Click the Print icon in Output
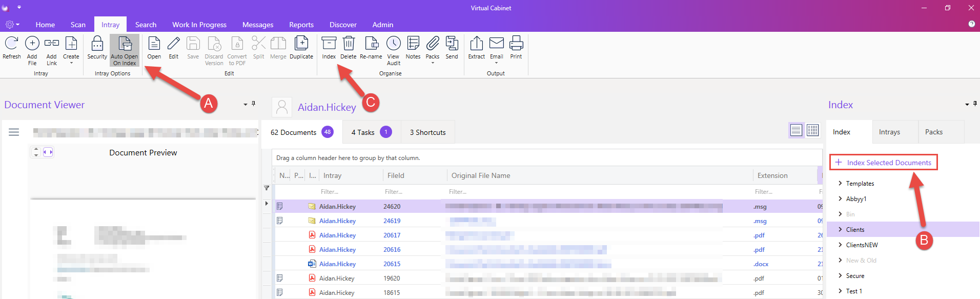The width and height of the screenshot is (980, 299). 516,43
